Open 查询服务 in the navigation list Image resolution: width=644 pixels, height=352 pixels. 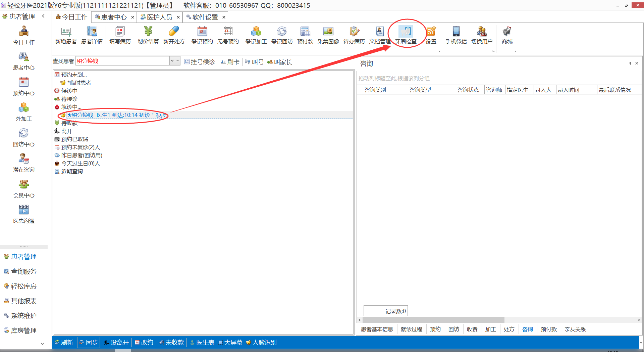click(20, 271)
